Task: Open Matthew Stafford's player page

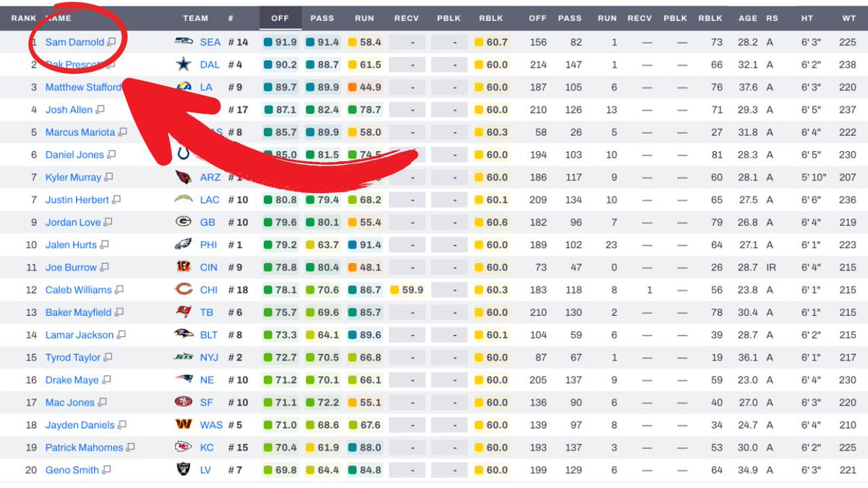Action: pos(83,87)
